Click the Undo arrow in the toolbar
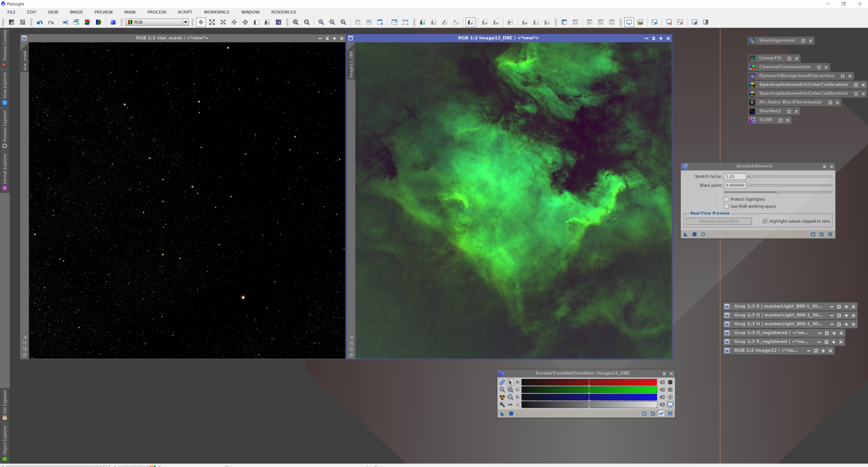This screenshot has height=467, width=868. [x=40, y=22]
